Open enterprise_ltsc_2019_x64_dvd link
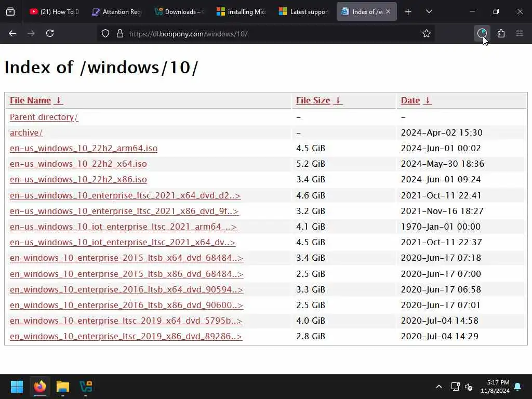This screenshot has width=532, height=399. 126,321
